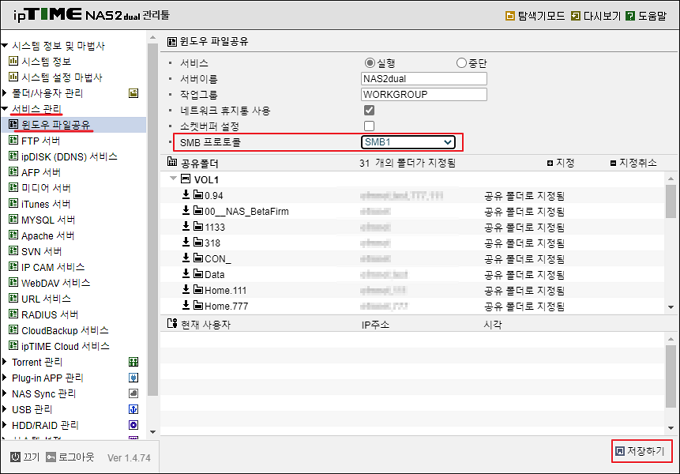Expand the Plug-in APP 관리 section

pyautogui.click(x=4, y=377)
